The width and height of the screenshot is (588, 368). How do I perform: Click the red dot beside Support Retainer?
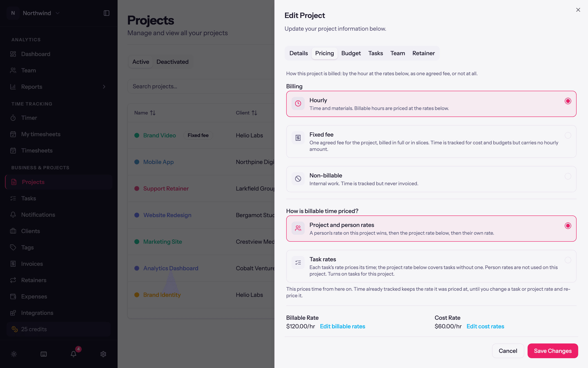(137, 189)
